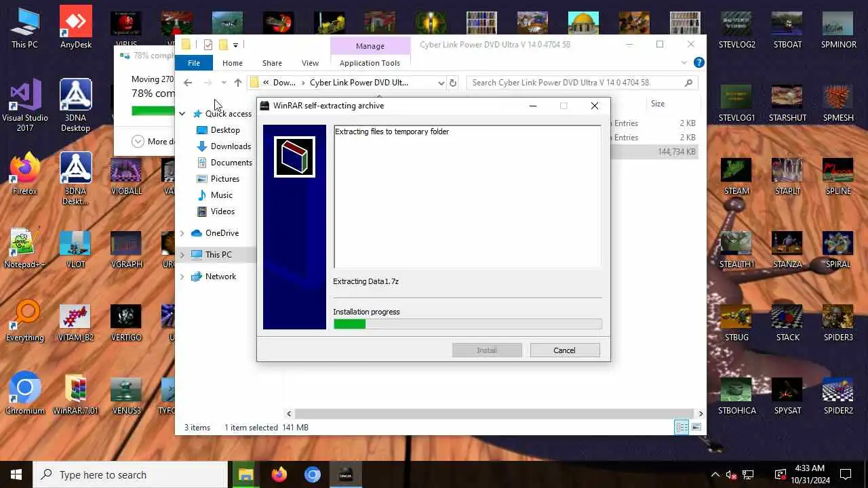This screenshot has width=868, height=488.
Task: Select the STBUG desktop icon
Action: pos(736,321)
